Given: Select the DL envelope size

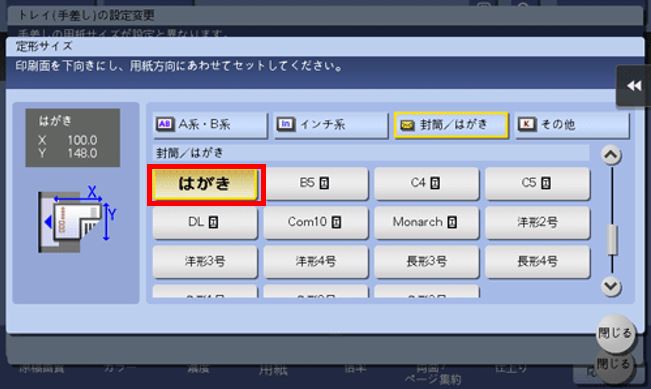Looking at the screenshot, I should coord(205,222).
